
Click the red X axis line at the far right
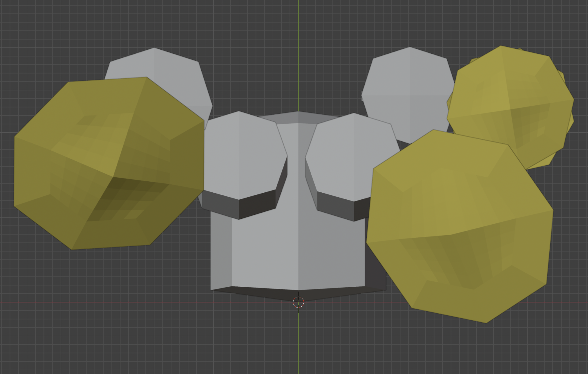570,302
